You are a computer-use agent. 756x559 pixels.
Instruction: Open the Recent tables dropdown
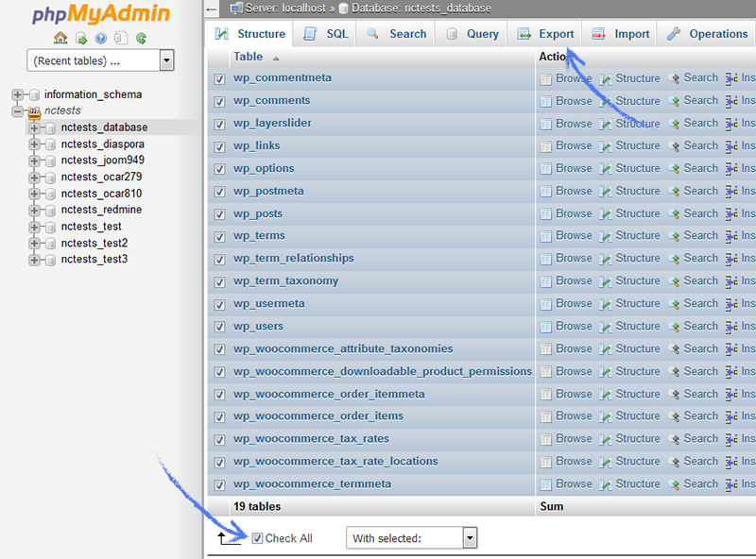(x=100, y=60)
